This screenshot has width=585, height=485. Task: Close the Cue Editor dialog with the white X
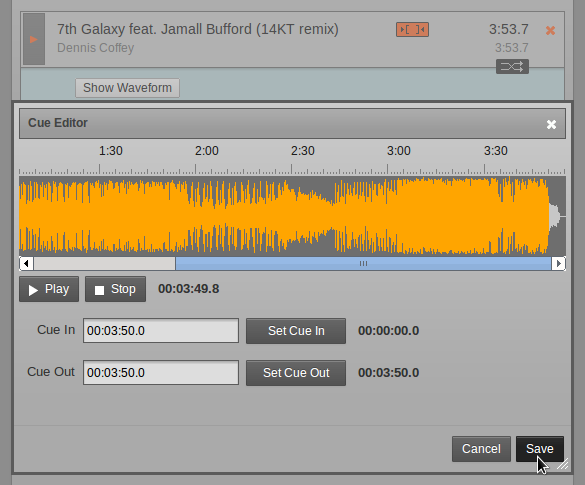(551, 124)
